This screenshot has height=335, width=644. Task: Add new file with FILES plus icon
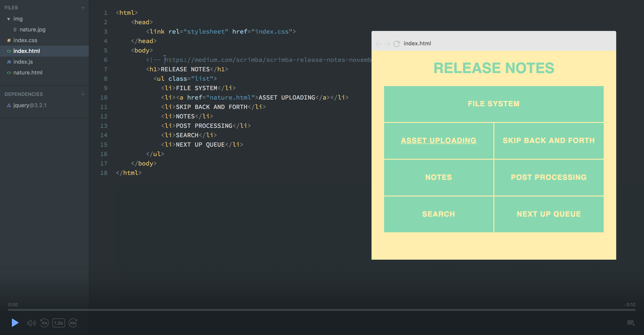[83, 8]
